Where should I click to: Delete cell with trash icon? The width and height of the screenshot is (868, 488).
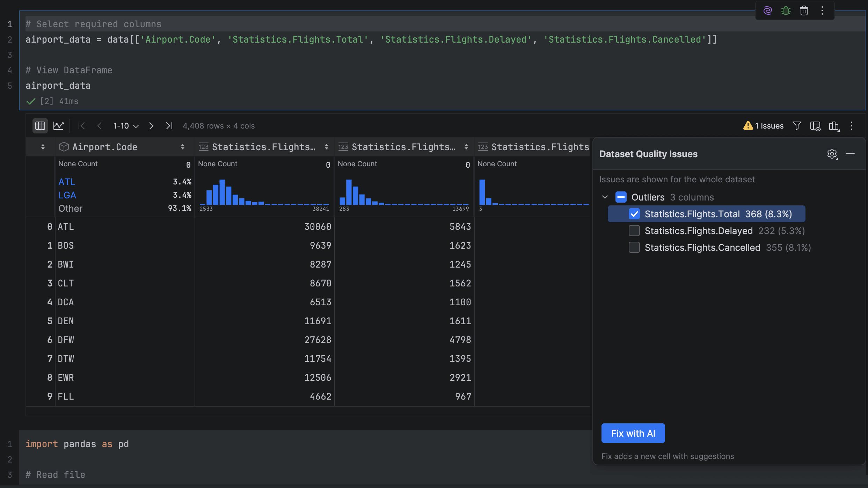click(804, 10)
